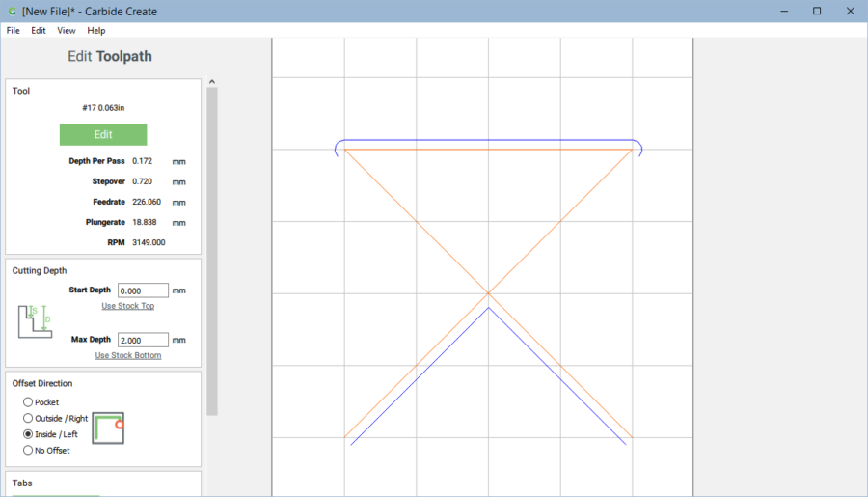Click the Use Stock Bottom link
The width and height of the screenshot is (868, 497).
[x=128, y=355]
